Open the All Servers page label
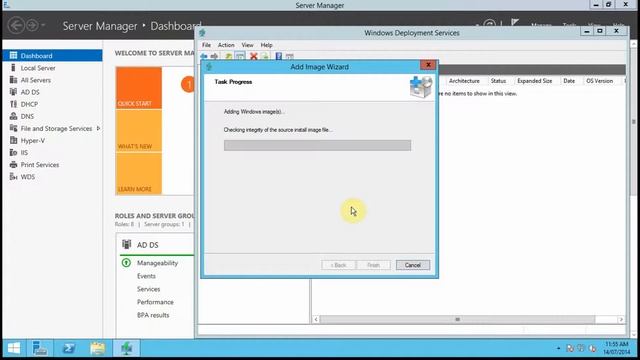Image resolution: width=640 pixels, height=360 pixels. [x=36, y=80]
